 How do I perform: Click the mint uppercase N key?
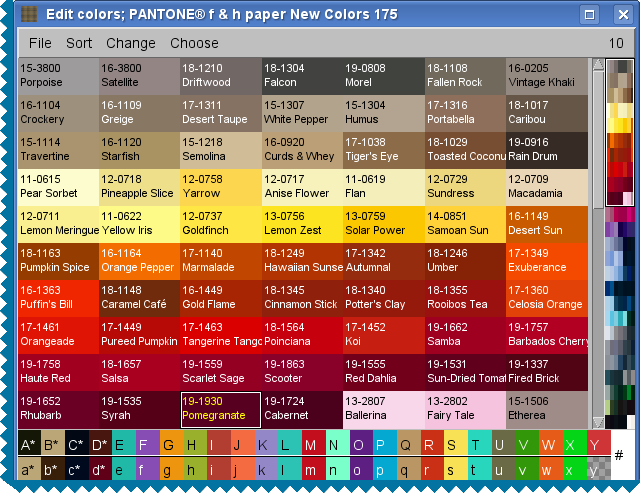tap(338, 444)
